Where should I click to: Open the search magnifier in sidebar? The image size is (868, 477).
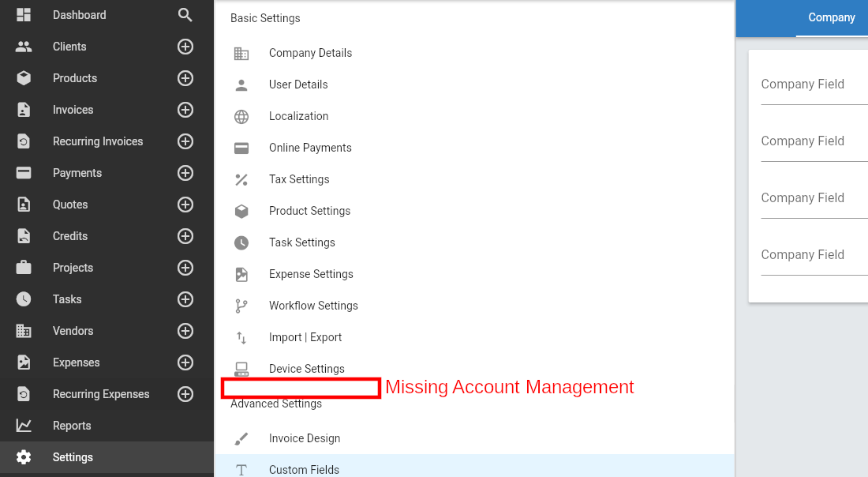185,15
